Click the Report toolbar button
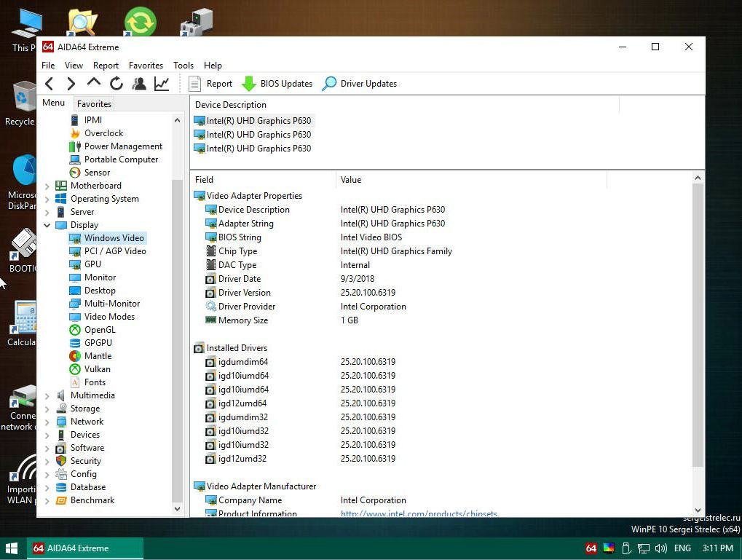Viewport: 742px width, 560px height. pos(210,84)
